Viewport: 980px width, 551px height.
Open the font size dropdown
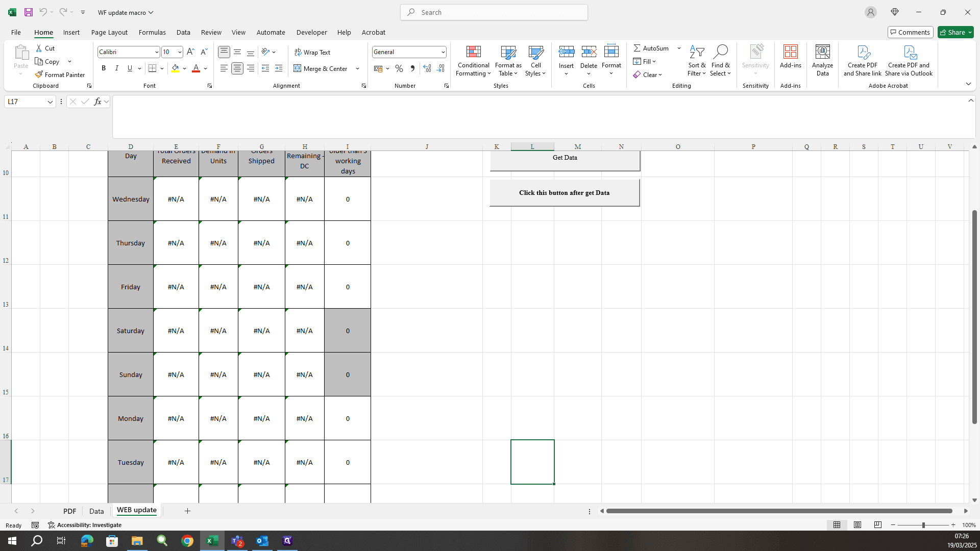180,52
